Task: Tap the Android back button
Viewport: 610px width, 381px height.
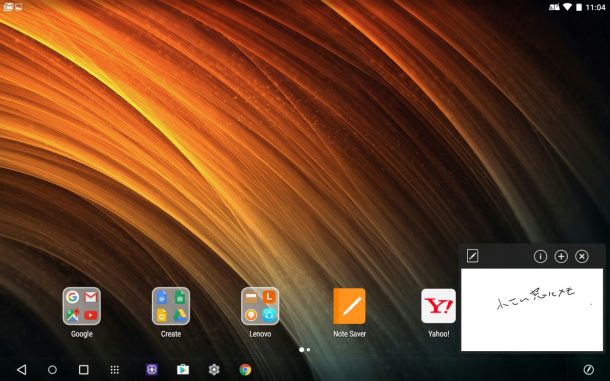Action: (x=22, y=369)
